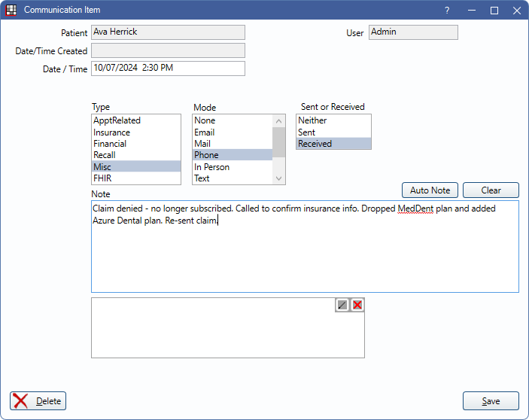The width and height of the screenshot is (529, 420).
Task: Click inside the Note text area
Action: coord(305,256)
